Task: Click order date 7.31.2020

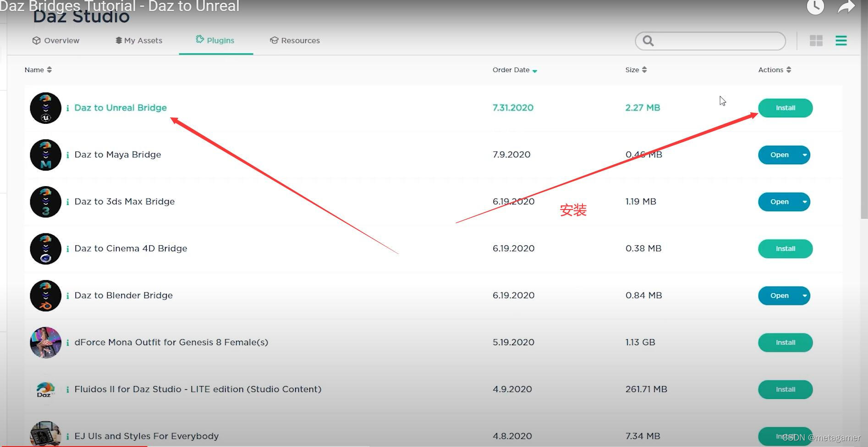Action: coord(513,108)
